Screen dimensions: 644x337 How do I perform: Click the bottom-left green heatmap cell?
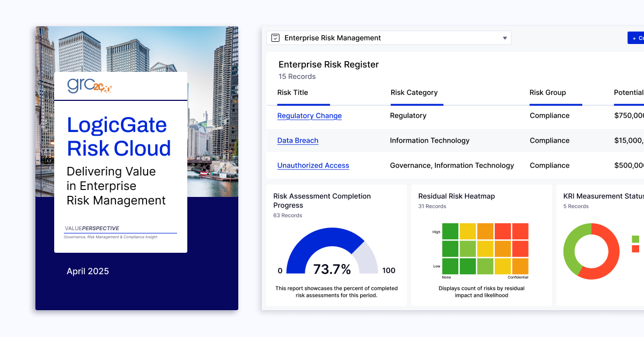(450, 266)
